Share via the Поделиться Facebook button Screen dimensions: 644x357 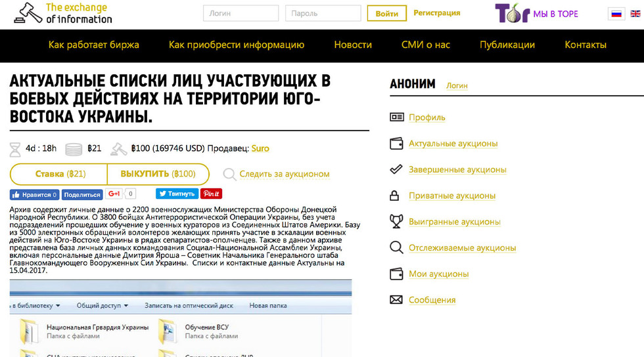click(82, 194)
